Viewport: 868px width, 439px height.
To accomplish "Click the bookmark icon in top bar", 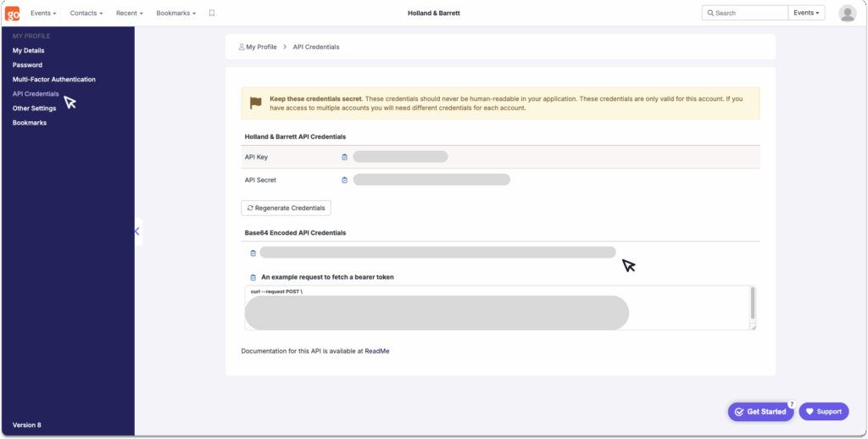I will click(x=212, y=14).
